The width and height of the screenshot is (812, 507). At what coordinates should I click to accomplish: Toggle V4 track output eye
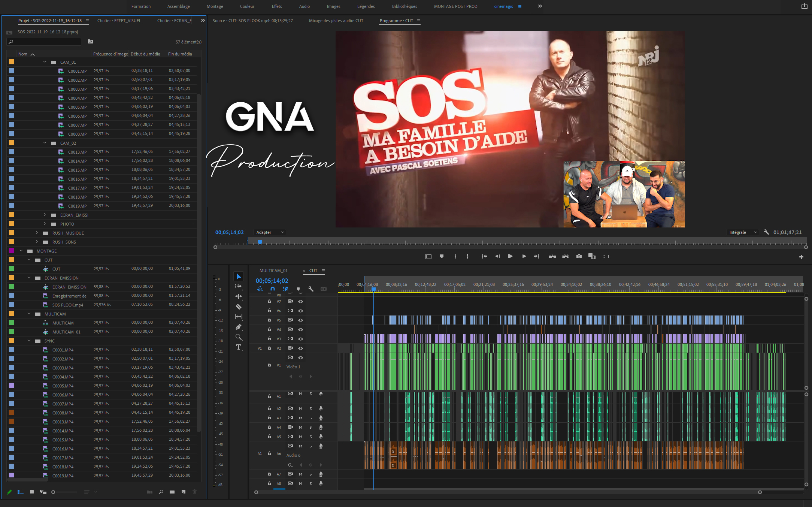300,329
